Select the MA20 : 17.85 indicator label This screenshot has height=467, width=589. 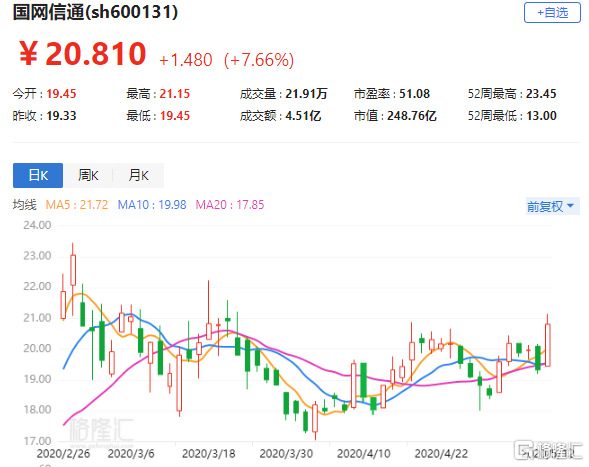(x=230, y=205)
